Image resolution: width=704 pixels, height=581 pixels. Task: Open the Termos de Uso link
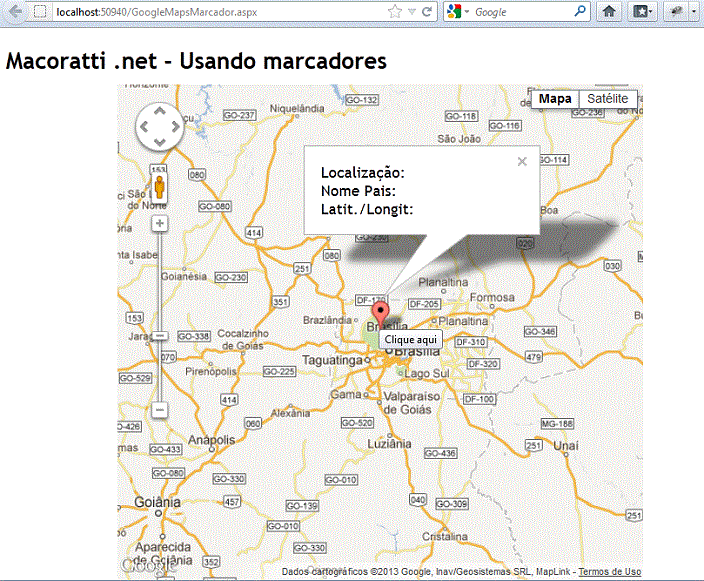(610, 572)
